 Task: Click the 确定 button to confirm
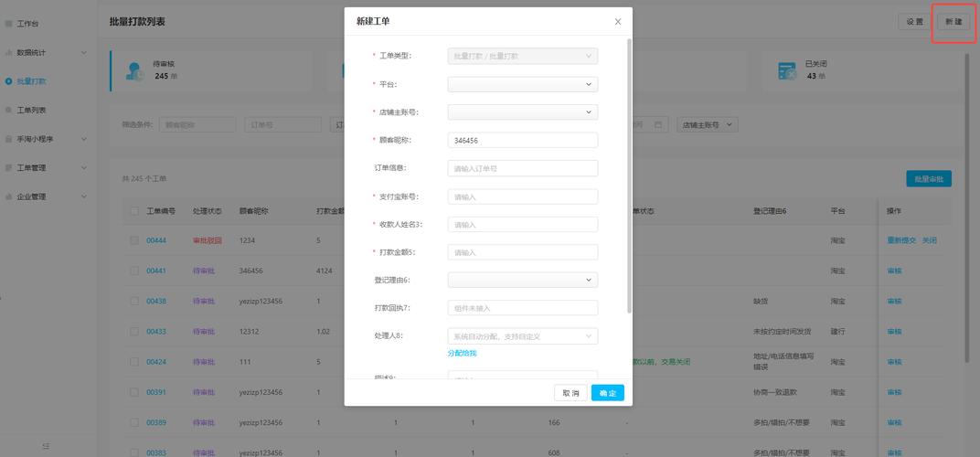click(607, 393)
